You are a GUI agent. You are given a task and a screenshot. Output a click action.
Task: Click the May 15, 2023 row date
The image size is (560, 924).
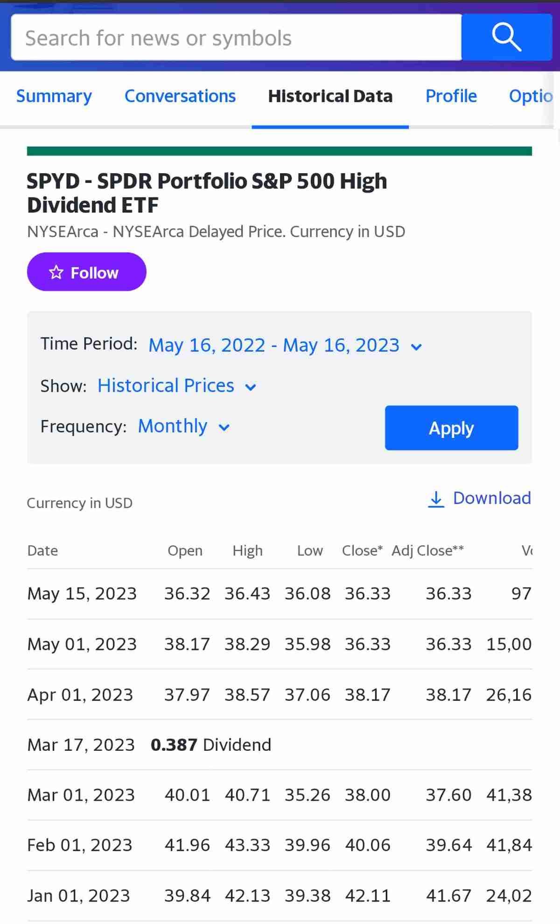(x=82, y=594)
